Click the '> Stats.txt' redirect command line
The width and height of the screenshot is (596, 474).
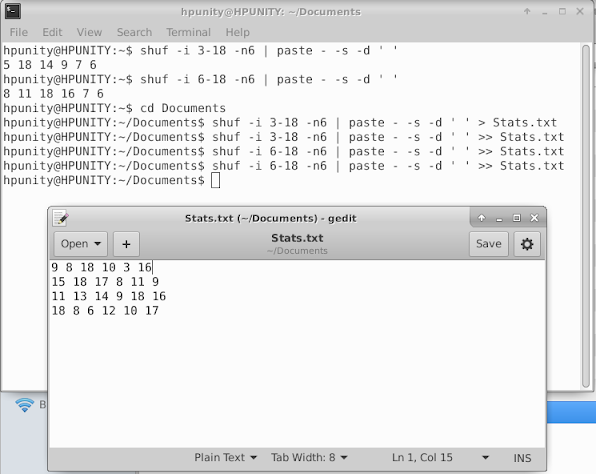[x=280, y=122]
